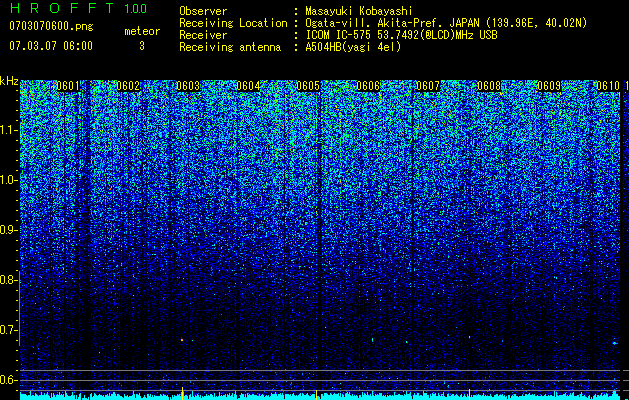Click the 0608 time label
629x400 pixels.
click(489, 86)
